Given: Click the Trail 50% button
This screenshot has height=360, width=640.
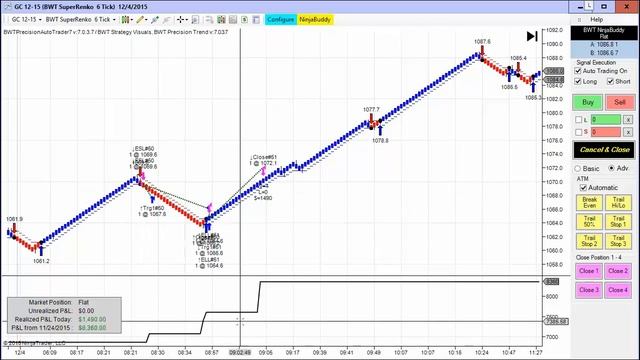Looking at the screenshot, I should click(x=589, y=222).
